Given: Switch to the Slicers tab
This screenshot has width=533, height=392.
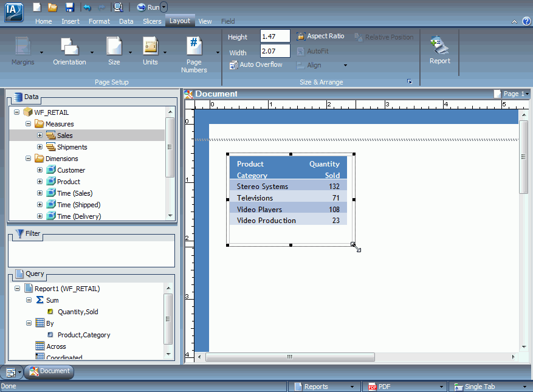Looking at the screenshot, I should (x=152, y=21).
